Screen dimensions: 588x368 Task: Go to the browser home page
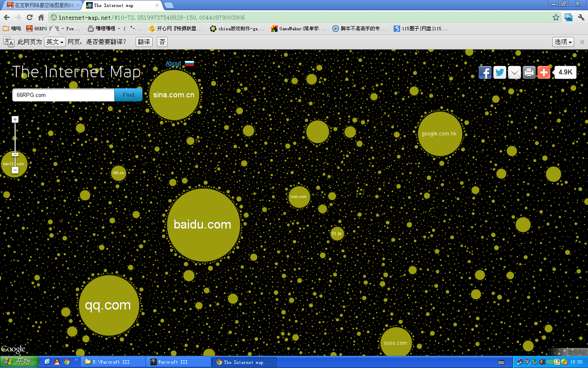tap(41, 17)
